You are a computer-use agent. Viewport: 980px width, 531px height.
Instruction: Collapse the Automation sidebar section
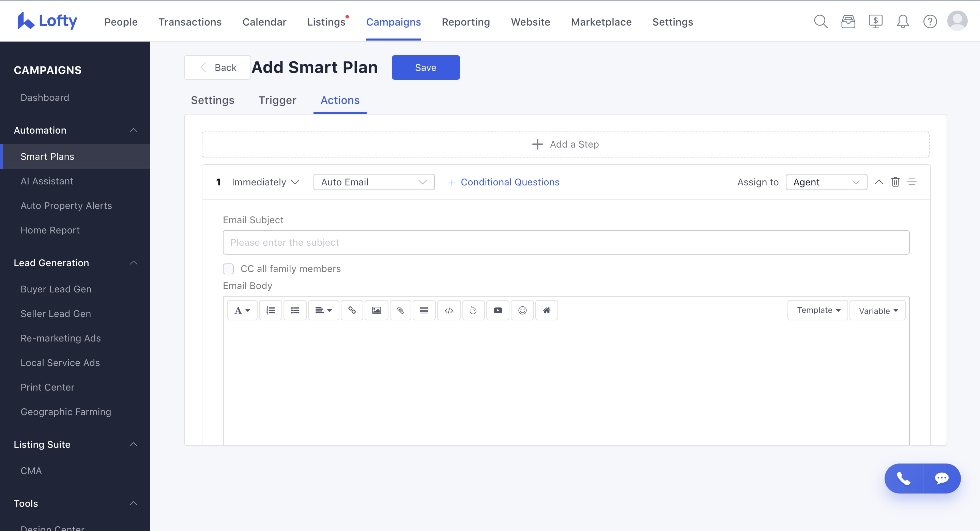134,130
